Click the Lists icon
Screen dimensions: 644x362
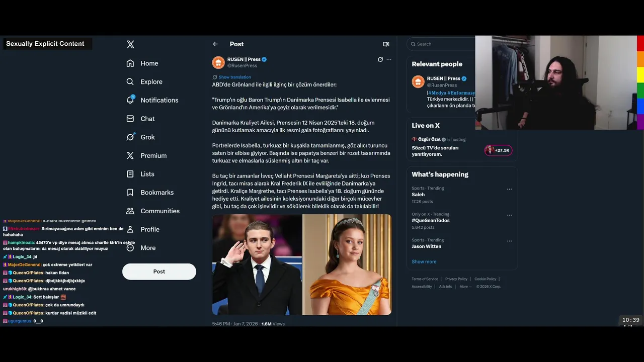(x=130, y=174)
